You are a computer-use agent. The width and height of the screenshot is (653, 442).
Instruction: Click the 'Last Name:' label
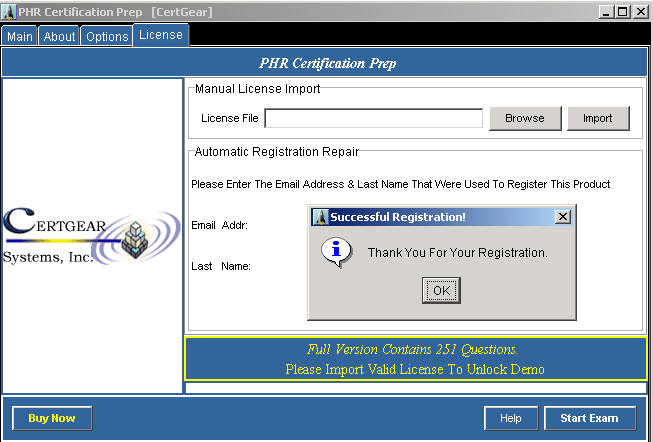[221, 266]
